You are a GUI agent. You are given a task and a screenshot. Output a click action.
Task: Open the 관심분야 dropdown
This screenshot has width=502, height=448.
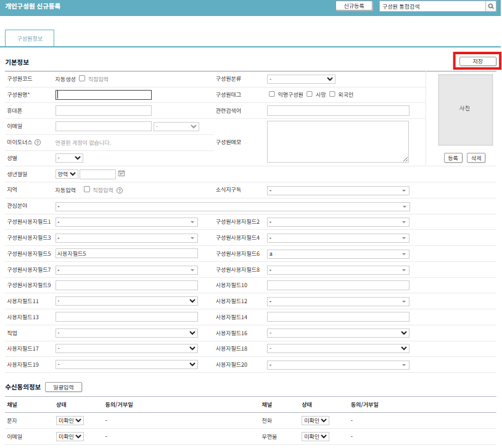[x=232, y=206]
